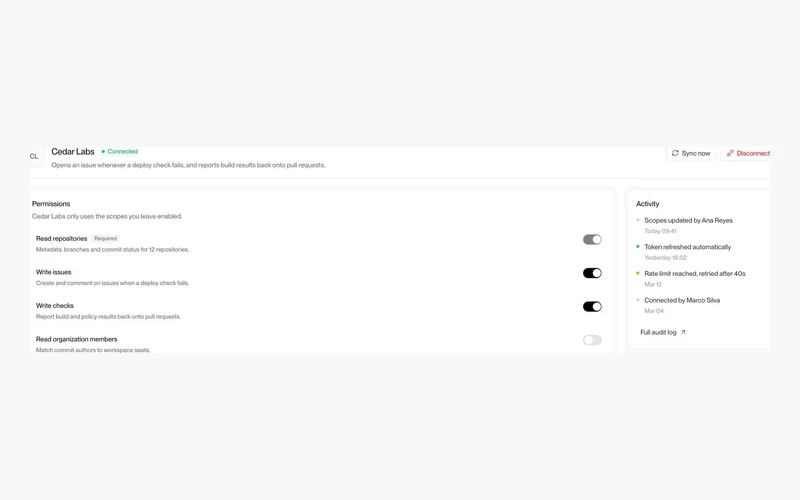Click the Sync now button
This screenshot has width=800, height=500.
(691, 153)
